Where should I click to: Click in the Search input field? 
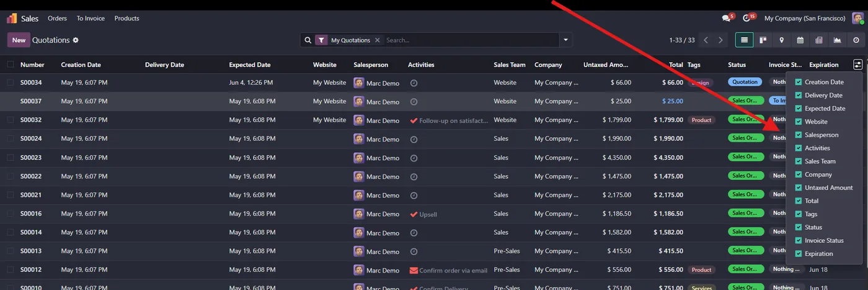[470, 40]
